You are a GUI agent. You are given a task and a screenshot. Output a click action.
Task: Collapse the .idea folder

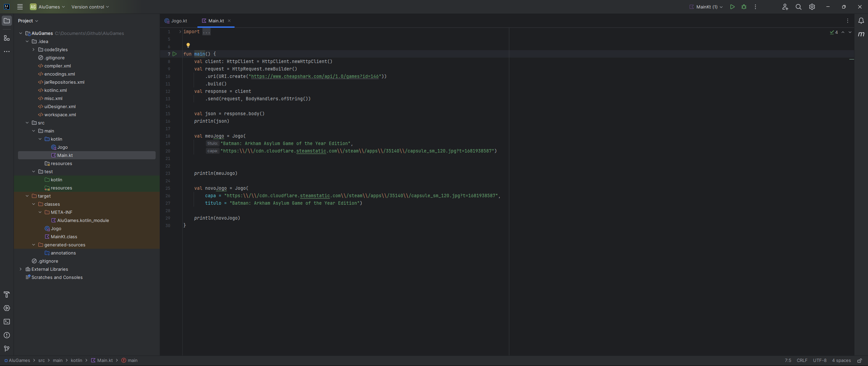[x=27, y=41]
